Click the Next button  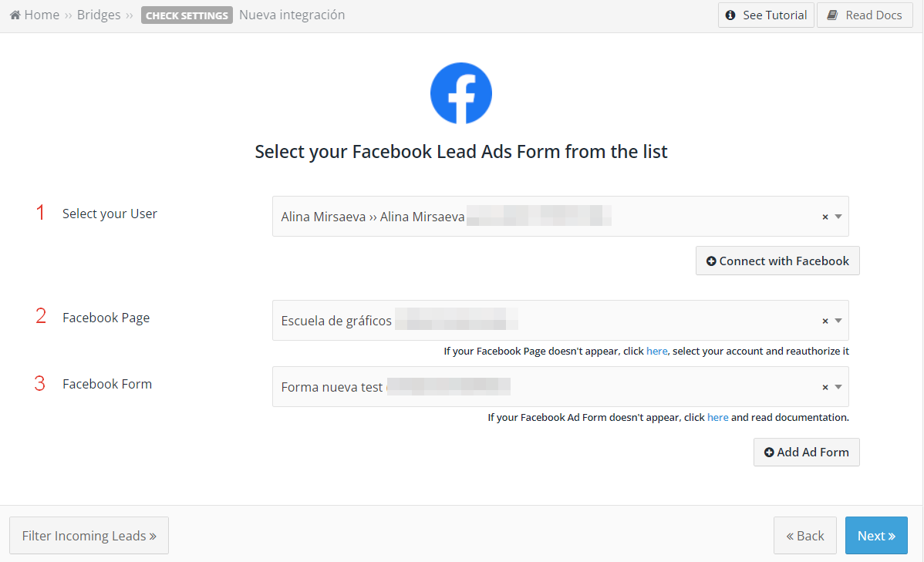876,536
